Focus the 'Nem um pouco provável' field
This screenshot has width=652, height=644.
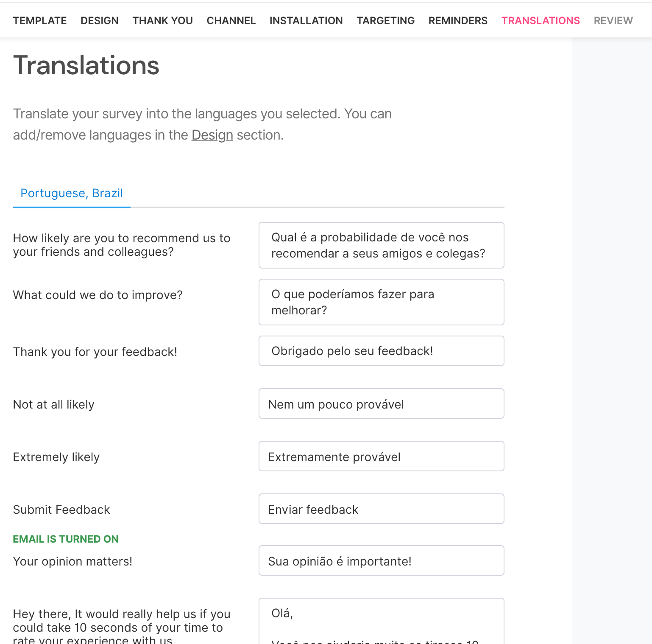[381, 403]
